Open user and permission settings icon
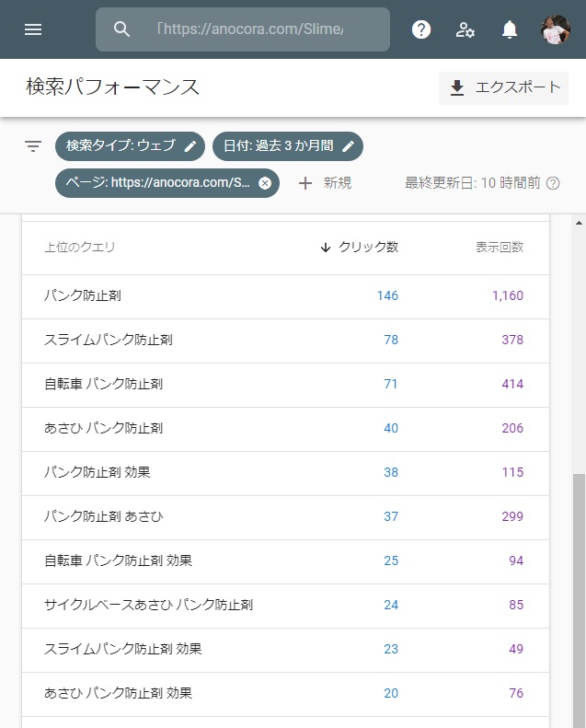586x728 pixels. 465,29
